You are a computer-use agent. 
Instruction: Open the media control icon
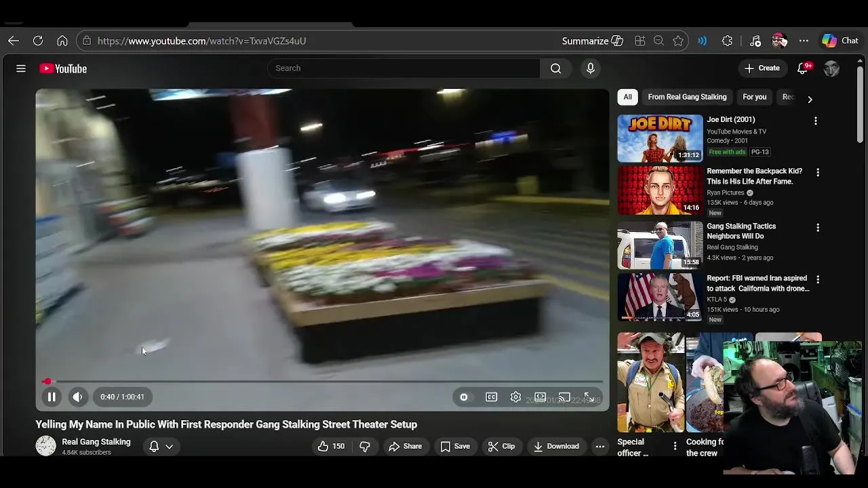point(755,41)
